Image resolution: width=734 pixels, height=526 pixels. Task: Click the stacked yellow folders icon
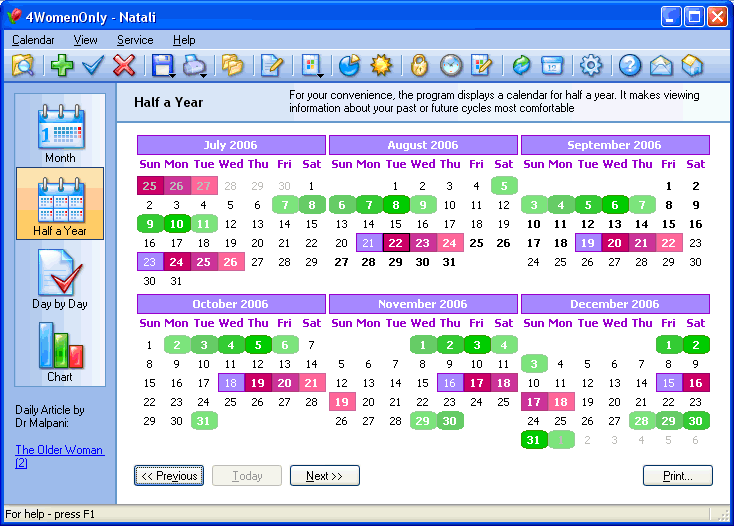pyautogui.click(x=233, y=65)
